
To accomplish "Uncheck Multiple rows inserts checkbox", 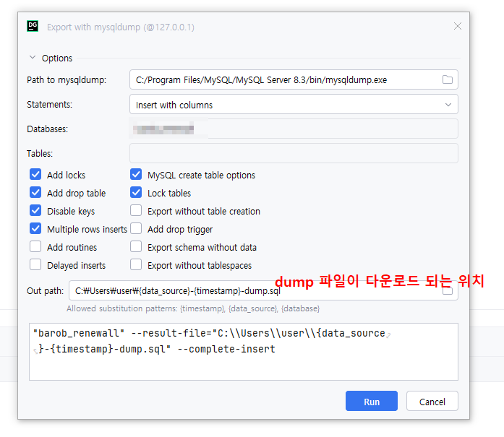I will (35, 229).
